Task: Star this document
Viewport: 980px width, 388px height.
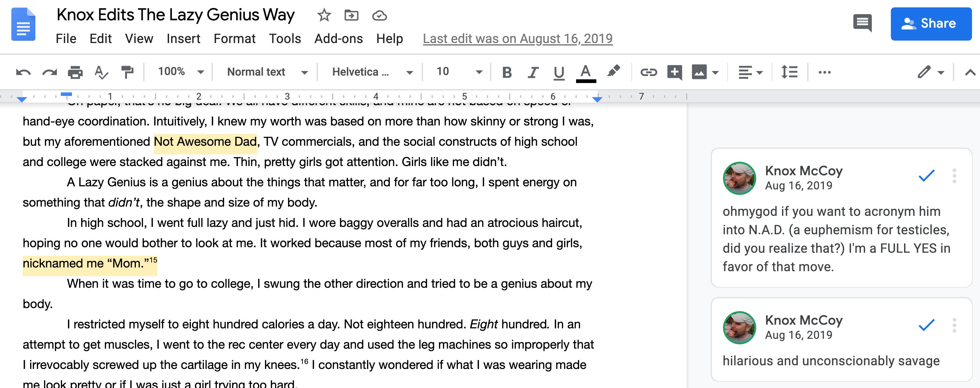Action: point(324,16)
